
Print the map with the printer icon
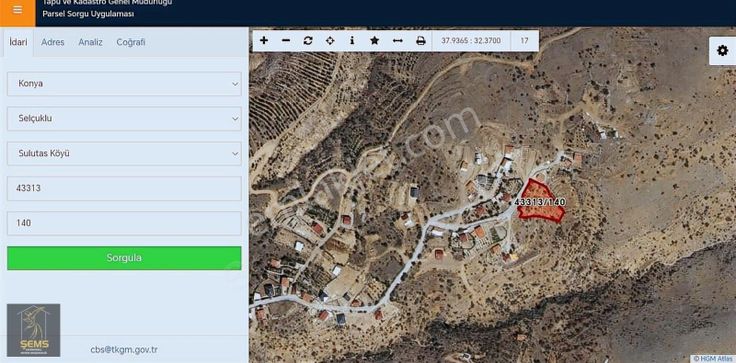pyautogui.click(x=421, y=41)
